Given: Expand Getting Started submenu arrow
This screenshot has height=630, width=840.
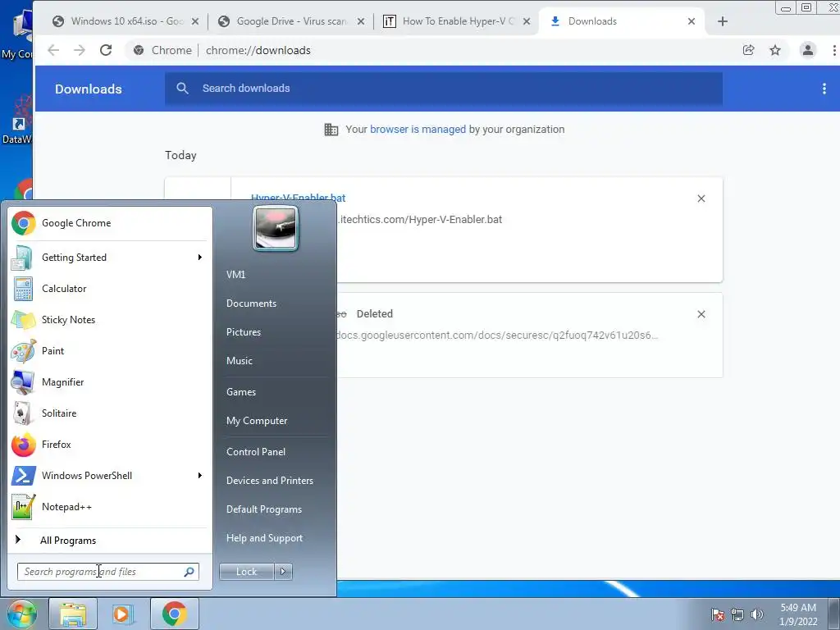Looking at the screenshot, I should click(200, 257).
